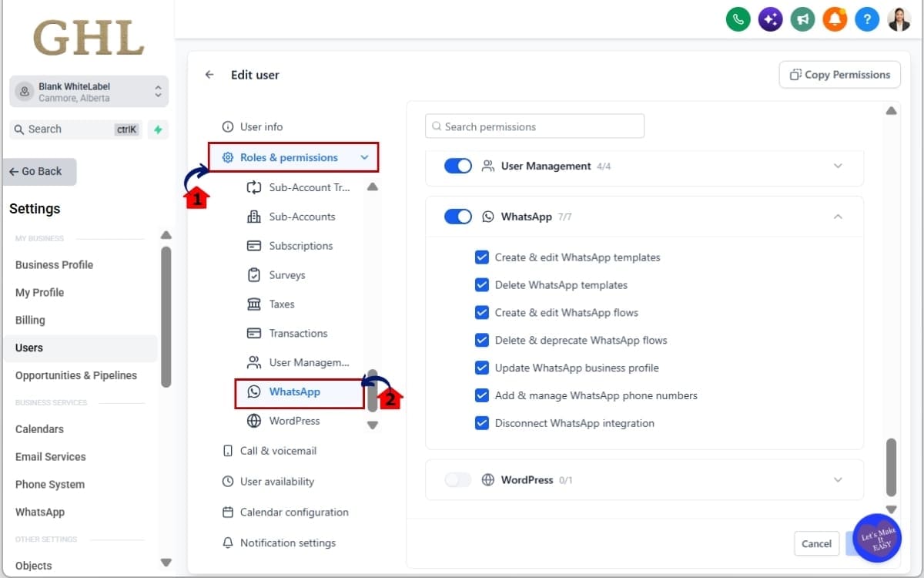Screen dimensions: 924x578
Task: Open Calendars settings
Action: (39, 428)
